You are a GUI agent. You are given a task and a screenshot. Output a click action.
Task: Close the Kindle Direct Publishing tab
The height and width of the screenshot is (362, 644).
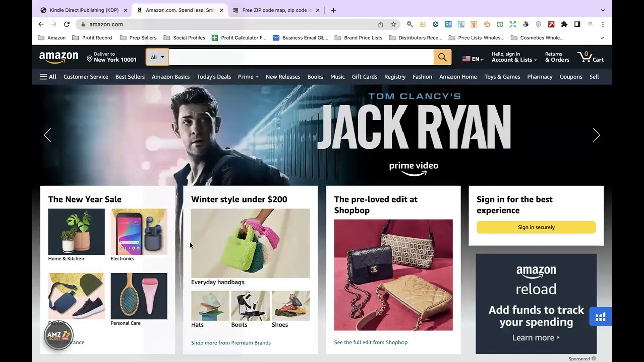(125, 10)
